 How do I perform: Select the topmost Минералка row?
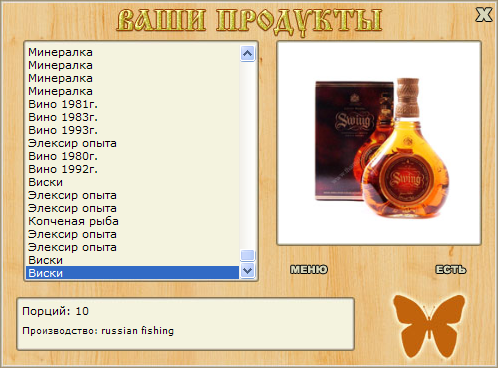(x=132, y=52)
